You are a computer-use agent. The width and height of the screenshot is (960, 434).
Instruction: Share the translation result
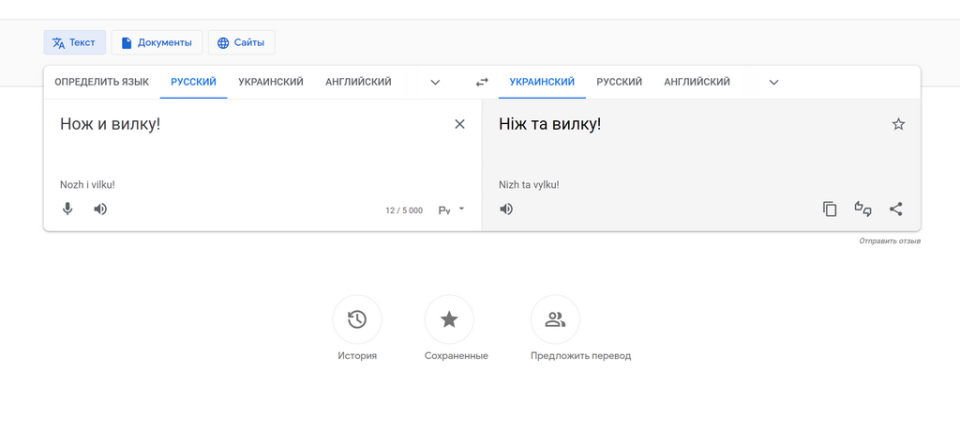click(x=896, y=209)
